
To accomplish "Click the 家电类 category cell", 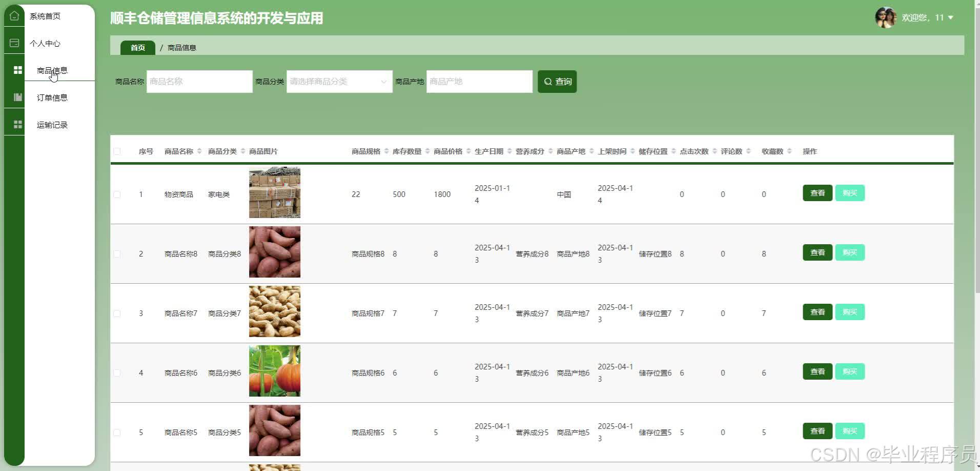I will point(219,194).
